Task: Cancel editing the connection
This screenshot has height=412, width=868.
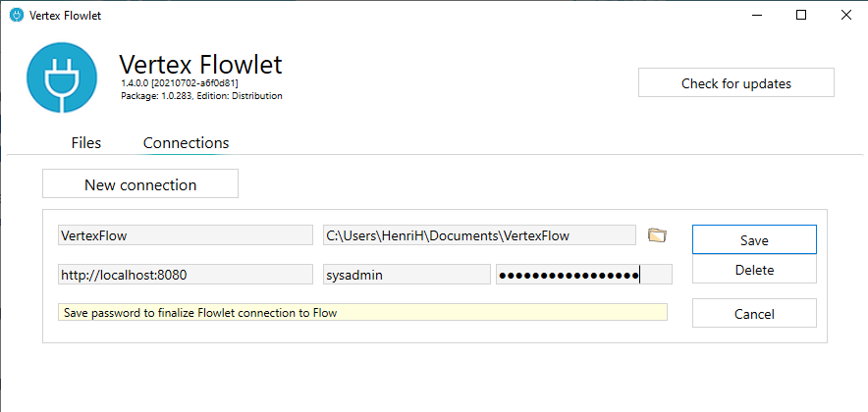Action: click(x=754, y=314)
